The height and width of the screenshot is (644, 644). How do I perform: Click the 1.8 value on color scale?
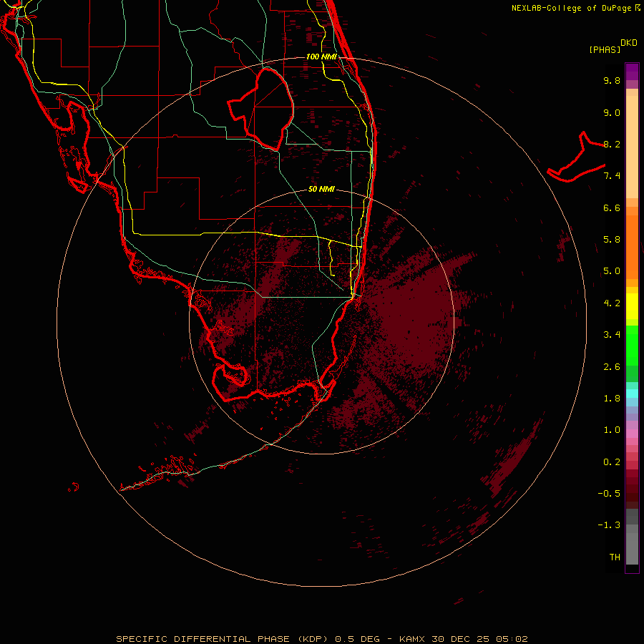click(612, 399)
